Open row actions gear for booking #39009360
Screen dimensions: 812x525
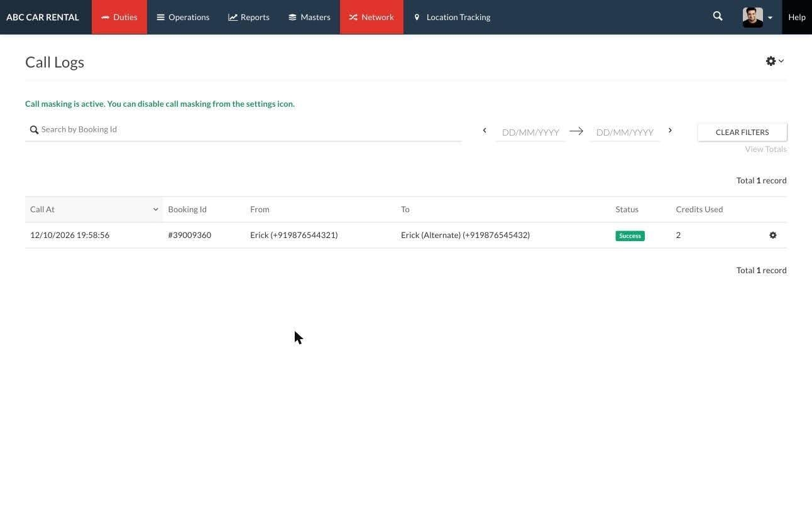coord(773,235)
